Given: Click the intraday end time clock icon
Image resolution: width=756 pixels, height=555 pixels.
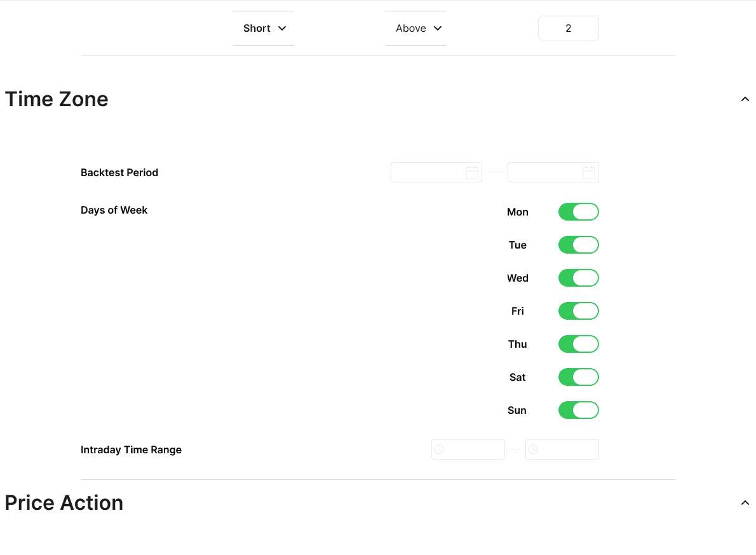Looking at the screenshot, I should point(533,449).
